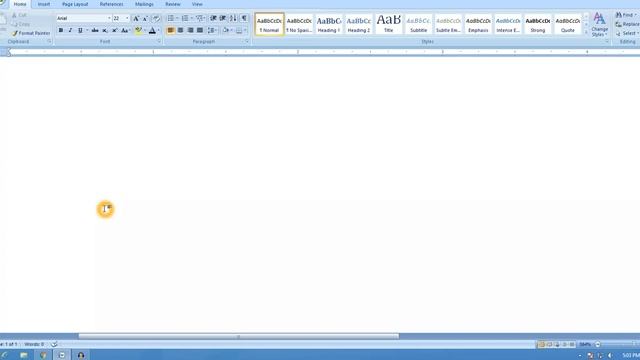Apply the Heading 2 style

pyautogui.click(x=359, y=24)
